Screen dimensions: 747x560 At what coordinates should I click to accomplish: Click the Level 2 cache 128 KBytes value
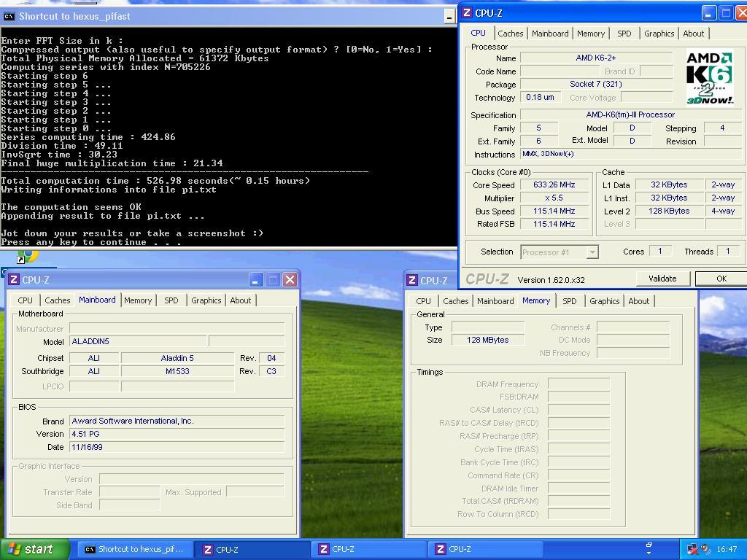coord(669,211)
